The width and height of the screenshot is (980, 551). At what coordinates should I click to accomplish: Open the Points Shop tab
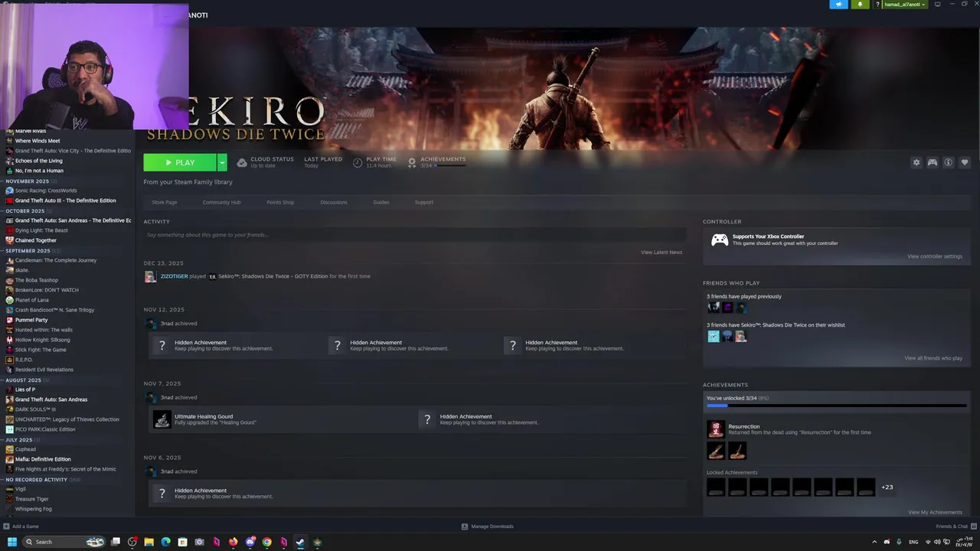280,202
